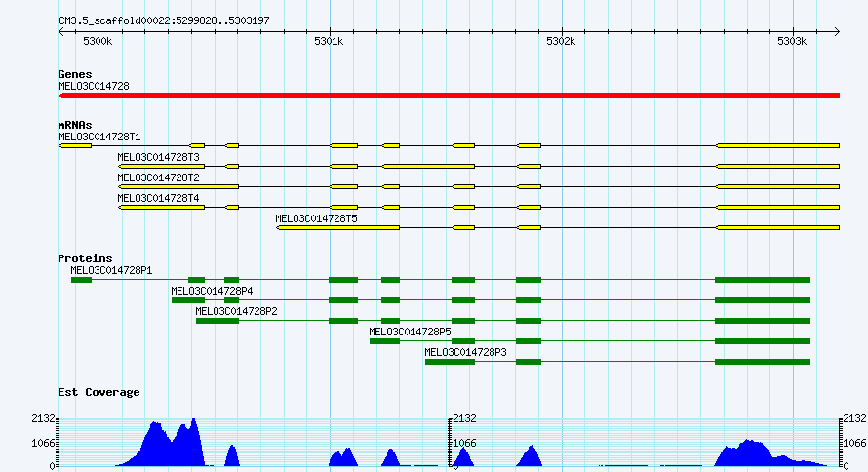
Task: Click the first green segment of MELO3C014728P5
Action: click(x=384, y=341)
